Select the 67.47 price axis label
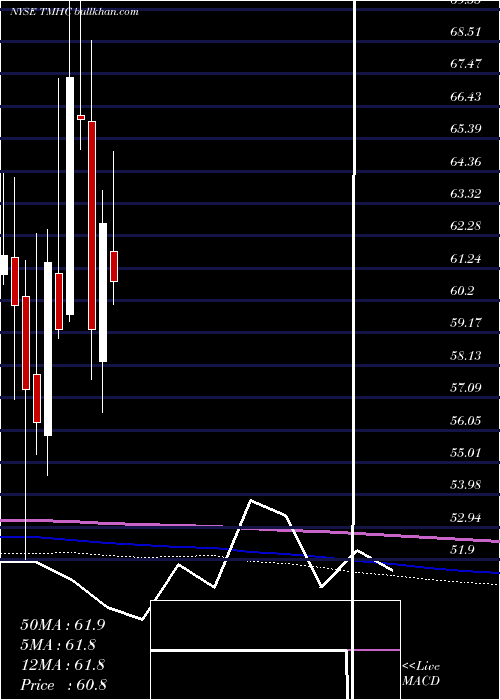The width and height of the screenshot is (500, 700). (x=466, y=64)
